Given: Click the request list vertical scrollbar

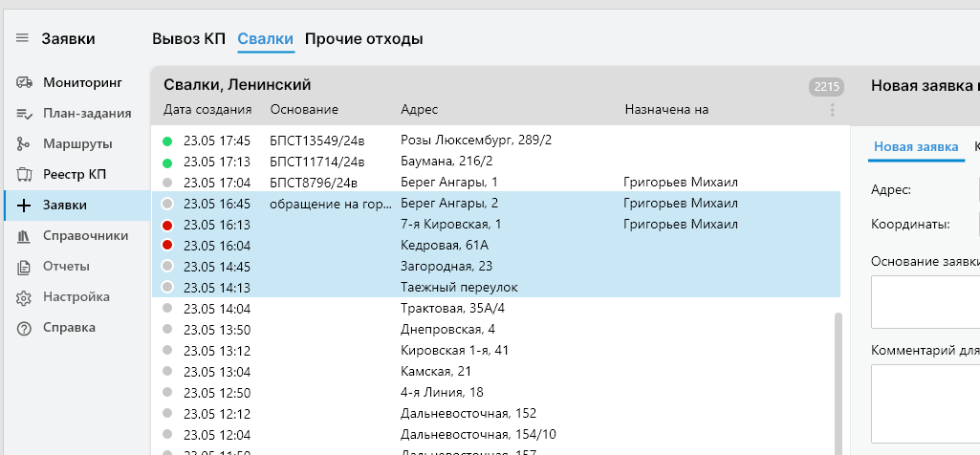Looking at the screenshot, I should point(838,382).
